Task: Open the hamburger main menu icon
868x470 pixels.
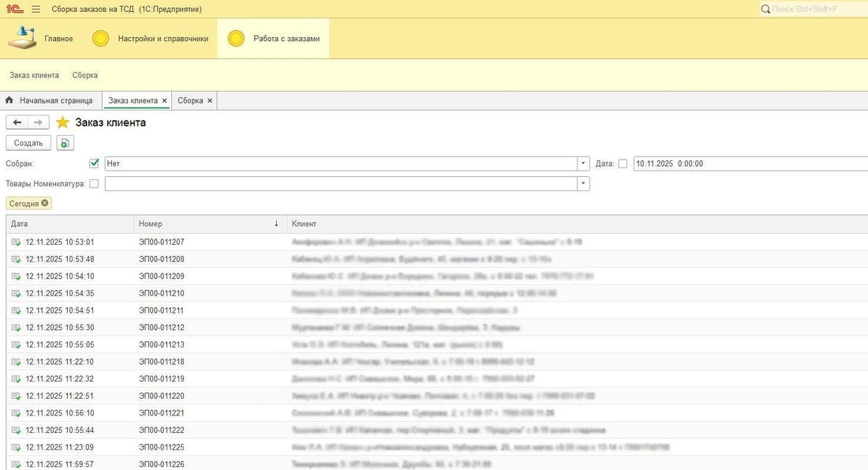Action: 36,9
